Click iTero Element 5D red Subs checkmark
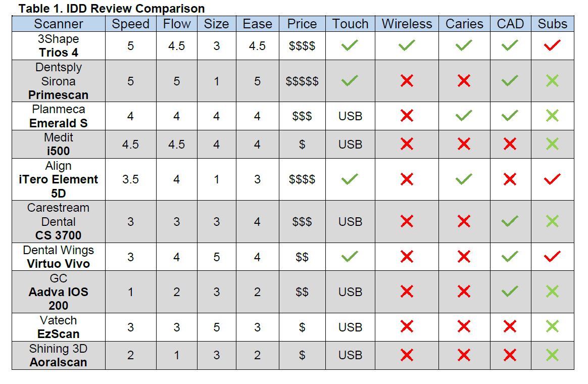Viewport: 588px width, 384px height. coord(552,179)
